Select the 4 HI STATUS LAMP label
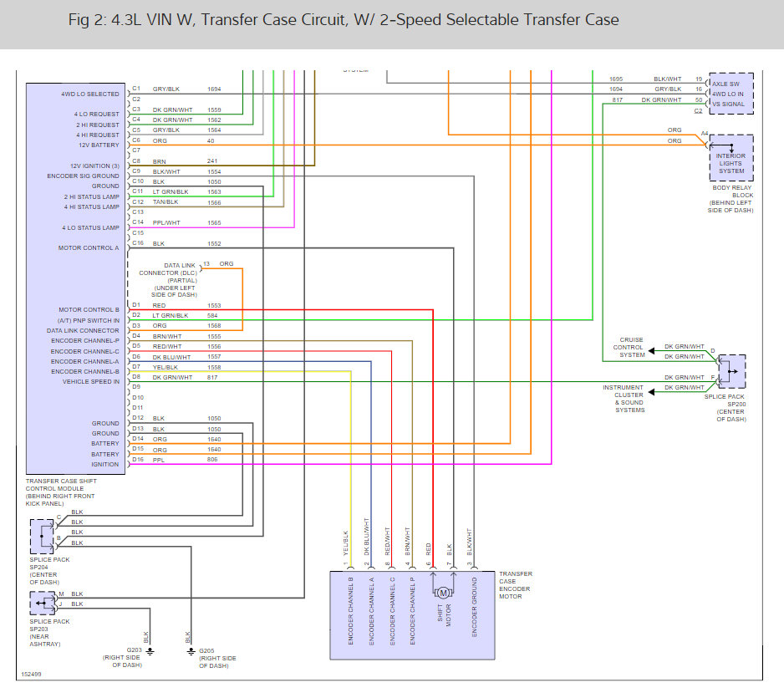The height and width of the screenshot is (698, 784). pyautogui.click(x=91, y=207)
